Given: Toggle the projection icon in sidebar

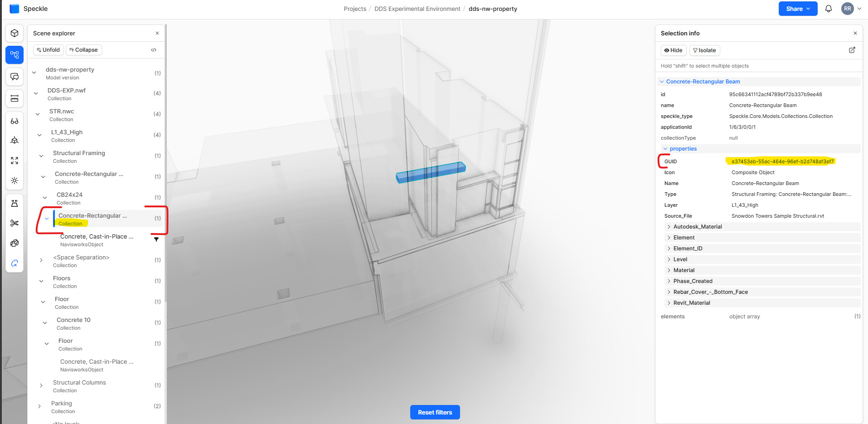Looking at the screenshot, I should point(15,203).
